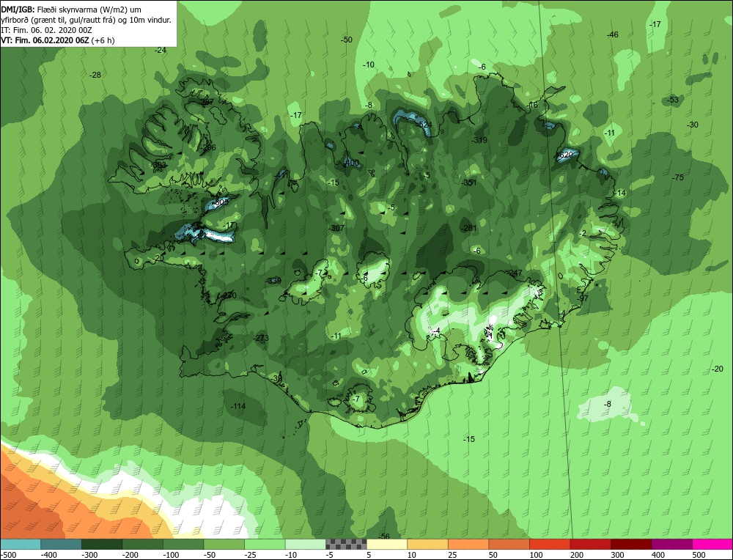The height and width of the screenshot is (560, 733).
Task: Click the '100' label on the color scale
Action: coord(536,555)
